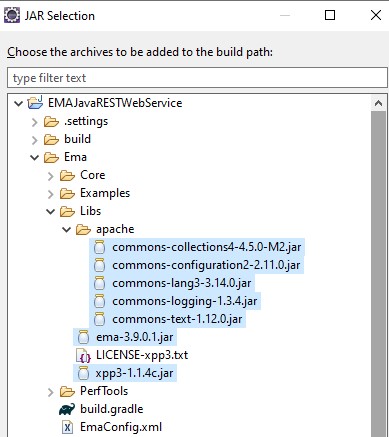
Task: Expand the PerfTools folder
Action: (x=51, y=392)
